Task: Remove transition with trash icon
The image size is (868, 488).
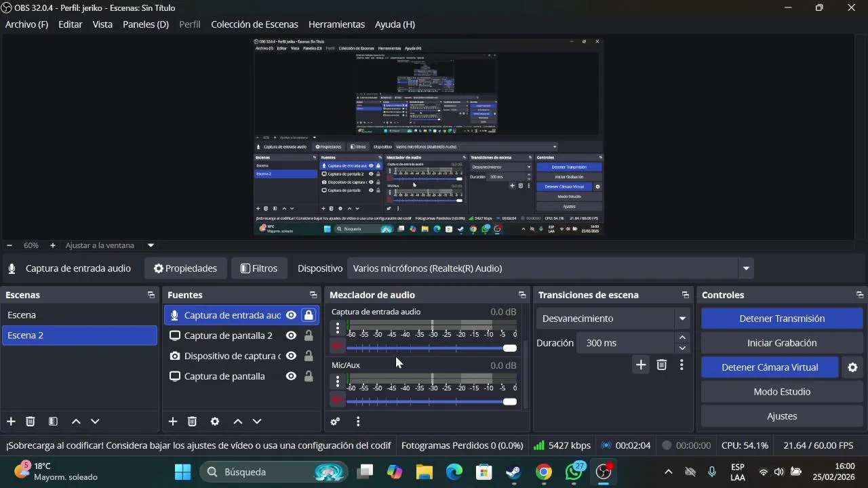Action: [662, 365]
